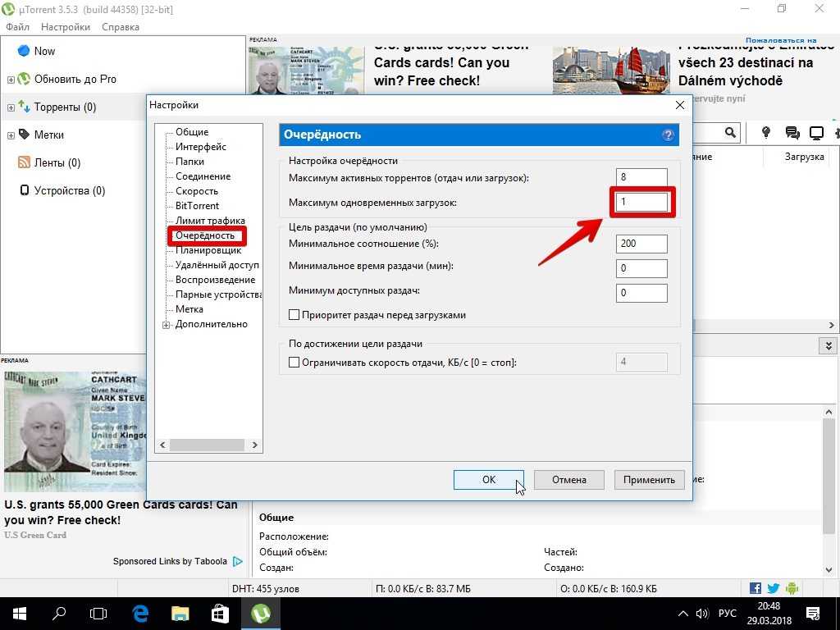Click the monitor remote icon in toolbar
This screenshot has height=630, width=840.
(x=816, y=133)
